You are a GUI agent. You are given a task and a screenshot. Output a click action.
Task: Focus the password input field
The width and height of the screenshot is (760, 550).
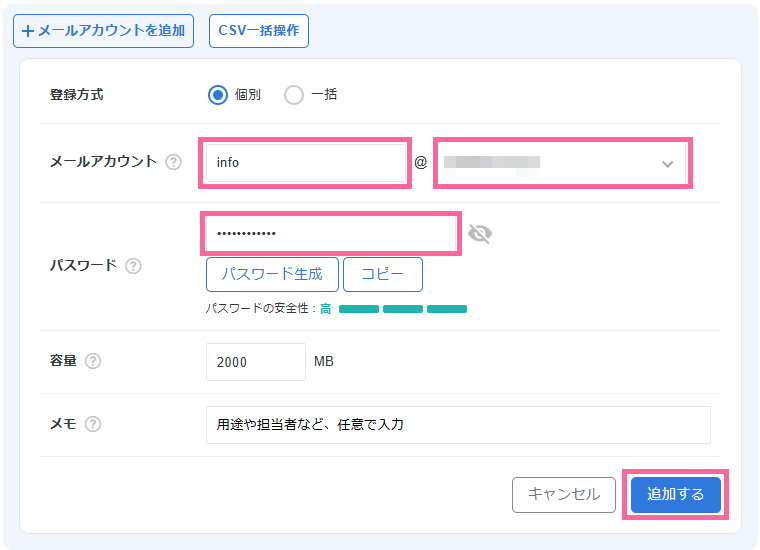tap(330, 234)
